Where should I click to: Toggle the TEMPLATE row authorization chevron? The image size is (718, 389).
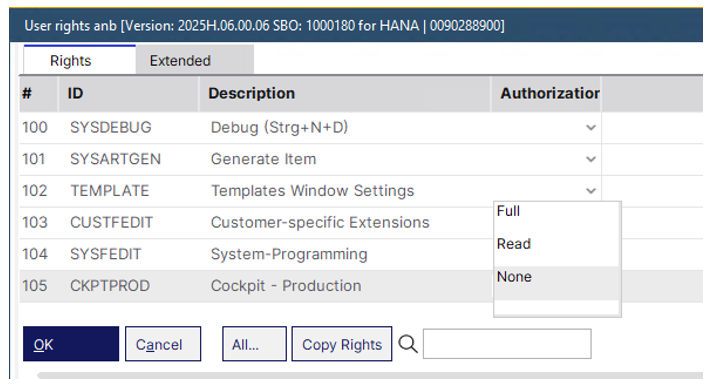(591, 190)
